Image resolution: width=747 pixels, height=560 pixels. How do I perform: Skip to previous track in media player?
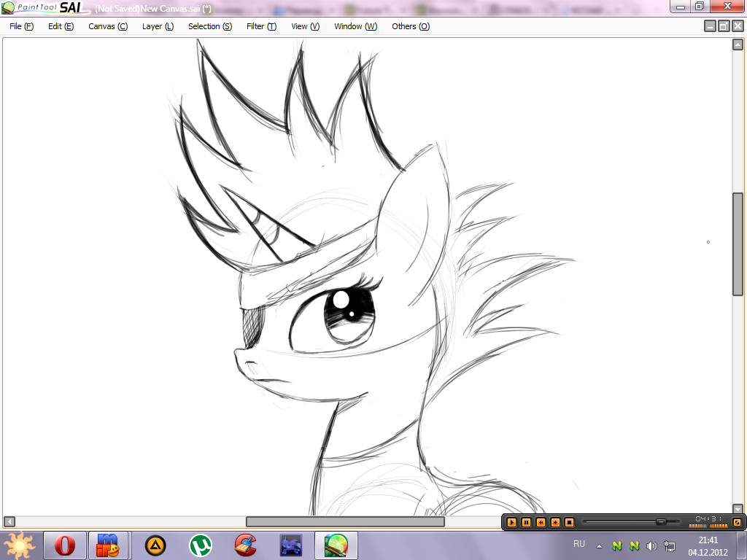pos(541,522)
